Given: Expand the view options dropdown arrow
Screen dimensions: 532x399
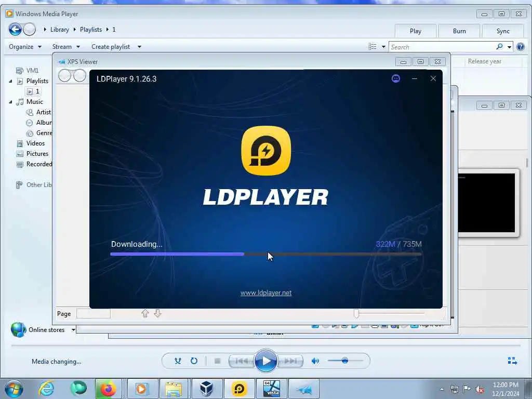Looking at the screenshot, I should [x=383, y=47].
